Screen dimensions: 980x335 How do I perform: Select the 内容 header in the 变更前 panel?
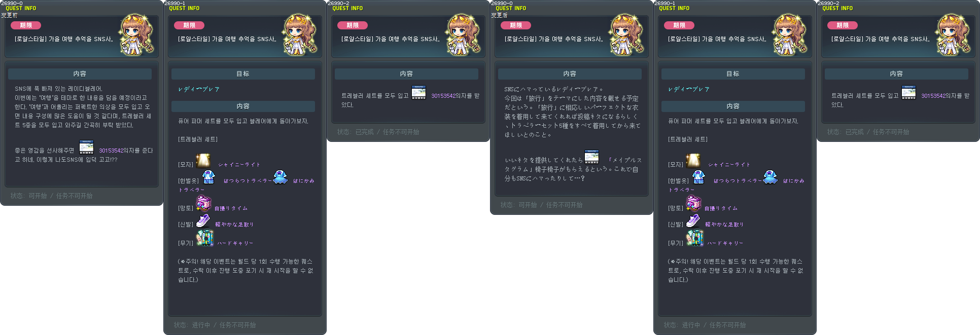point(80,74)
